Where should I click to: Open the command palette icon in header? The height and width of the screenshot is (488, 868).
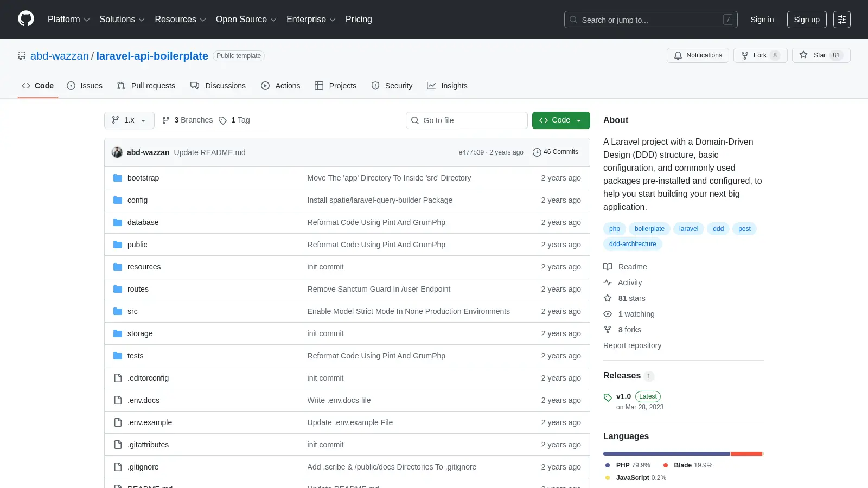(x=842, y=20)
